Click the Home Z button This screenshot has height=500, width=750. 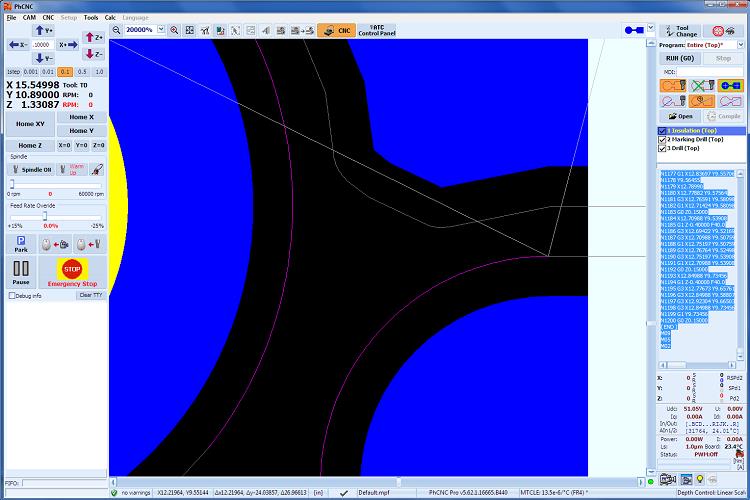pos(30,145)
